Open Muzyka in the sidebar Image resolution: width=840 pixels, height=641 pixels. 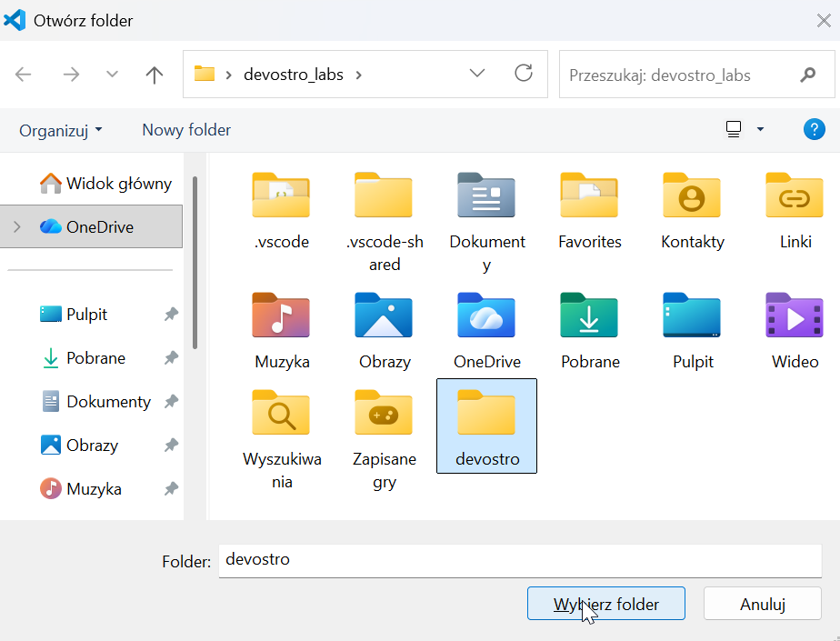81,489
